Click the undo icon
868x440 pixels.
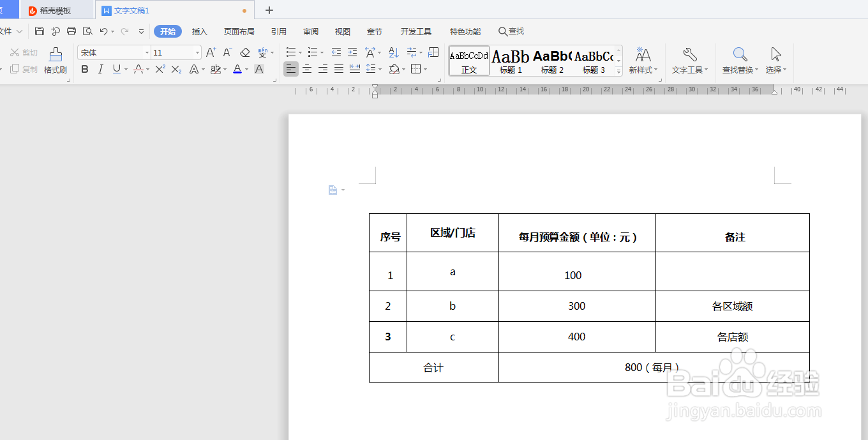[104, 31]
